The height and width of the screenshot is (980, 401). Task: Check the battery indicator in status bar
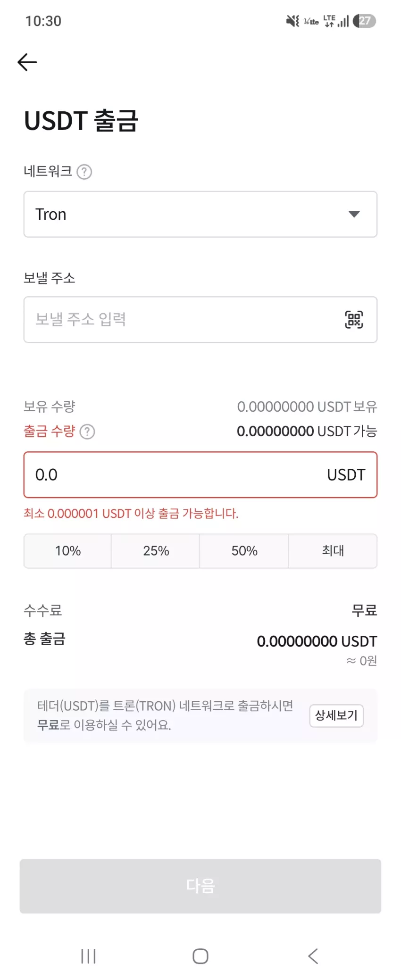click(364, 21)
